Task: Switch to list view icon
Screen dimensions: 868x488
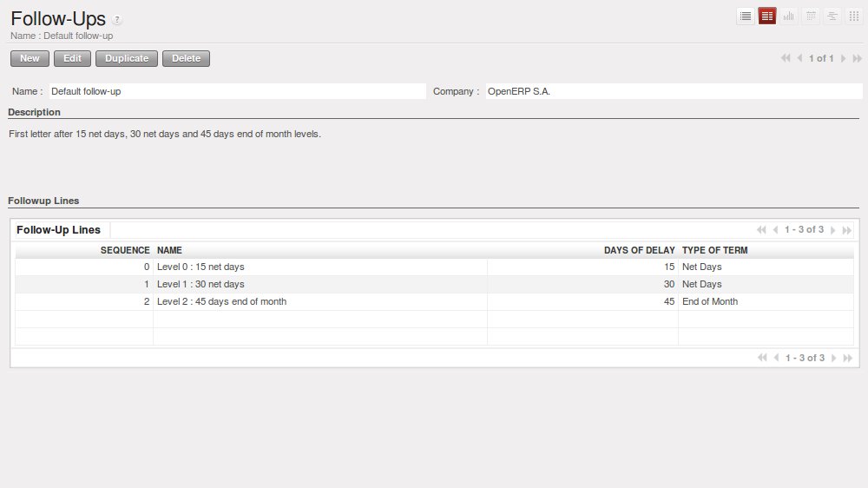Action: click(745, 16)
